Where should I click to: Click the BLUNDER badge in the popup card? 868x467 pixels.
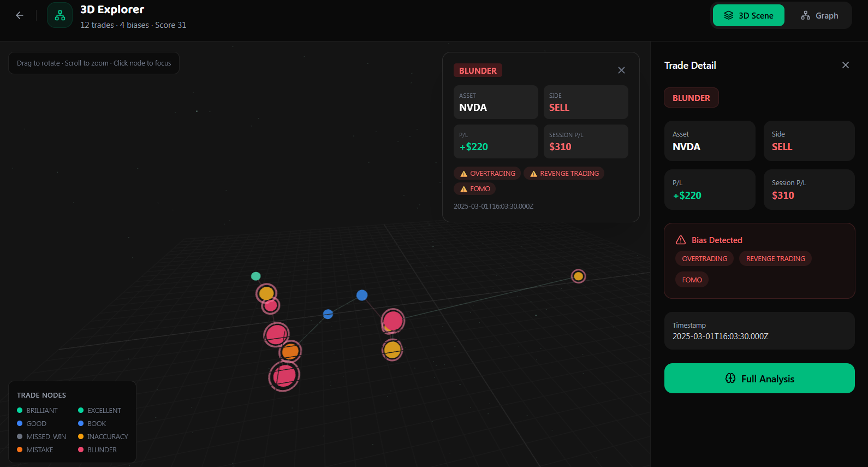[478, 70]
